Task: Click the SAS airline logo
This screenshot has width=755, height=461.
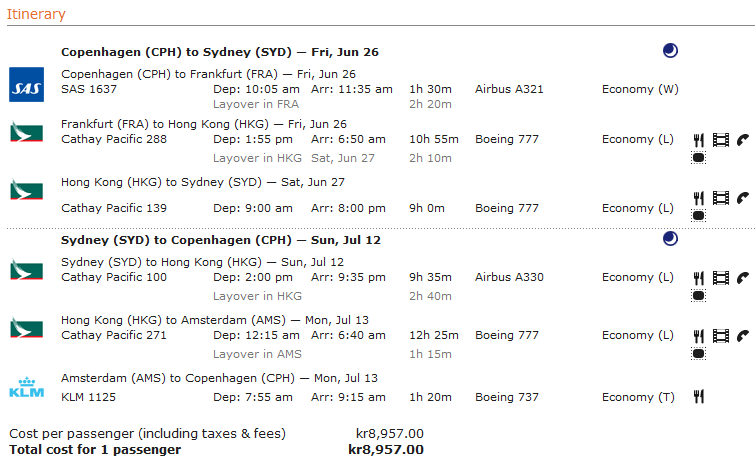Action: (25, 84)
